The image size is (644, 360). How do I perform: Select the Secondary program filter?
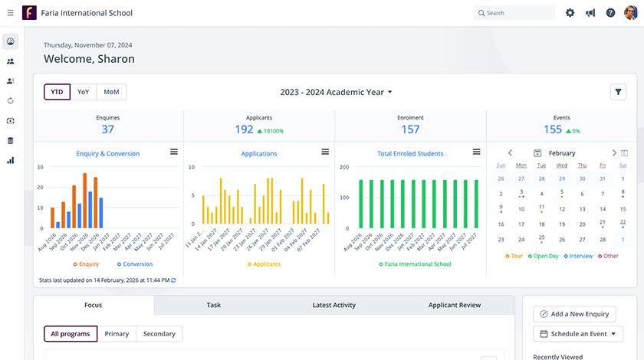pyautogui.click(x=159, y=334)
